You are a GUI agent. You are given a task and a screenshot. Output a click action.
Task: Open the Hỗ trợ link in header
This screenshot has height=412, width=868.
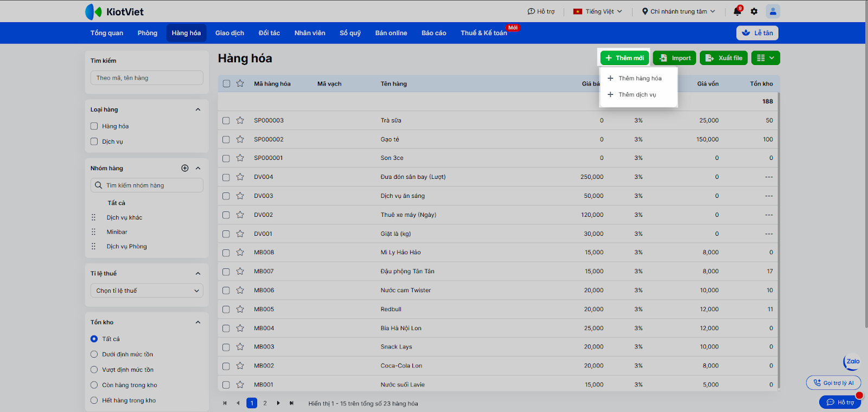point(541,11)
